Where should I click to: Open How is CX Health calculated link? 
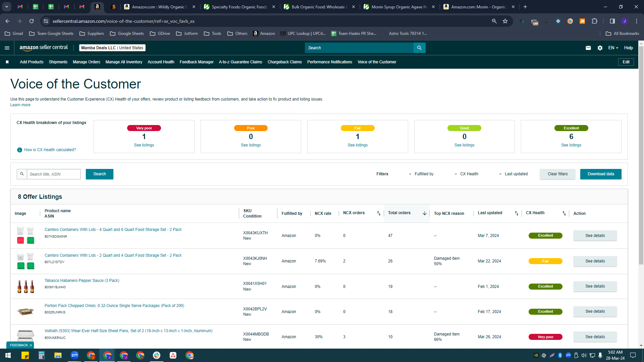pyautogui.click(x=50, y=150)
